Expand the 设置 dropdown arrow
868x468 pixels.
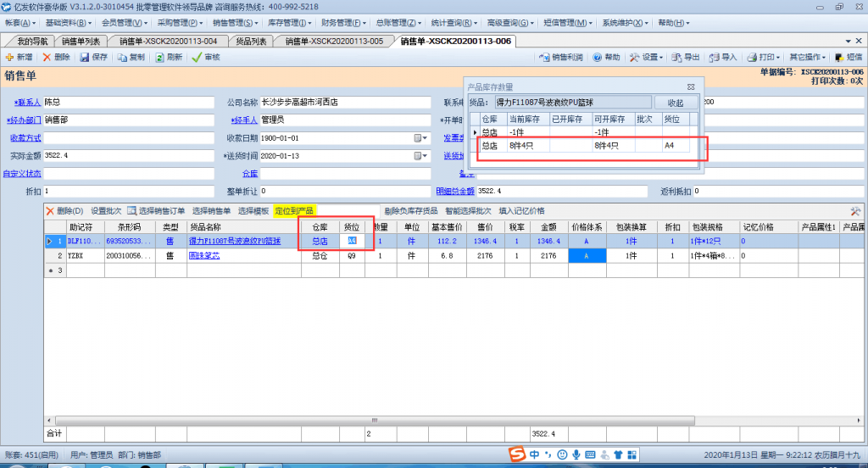[x=661, y=58]
